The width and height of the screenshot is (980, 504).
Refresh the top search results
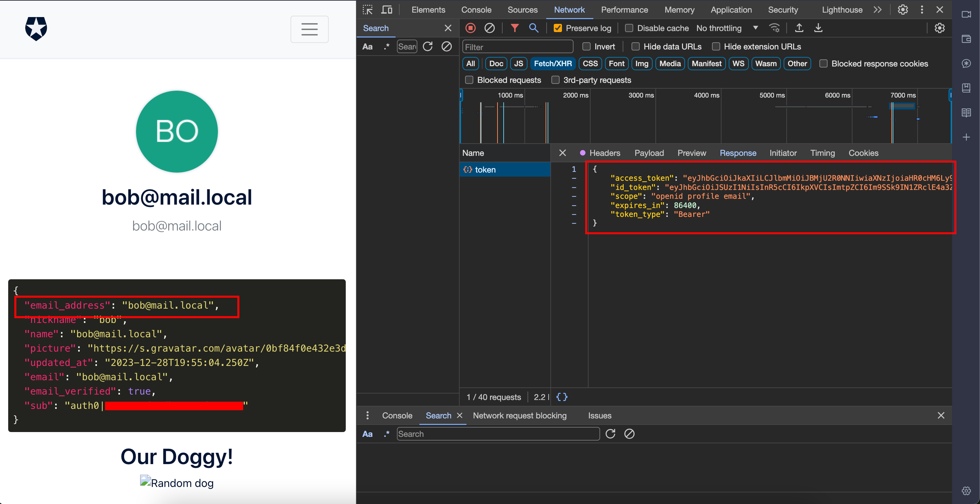428,47
